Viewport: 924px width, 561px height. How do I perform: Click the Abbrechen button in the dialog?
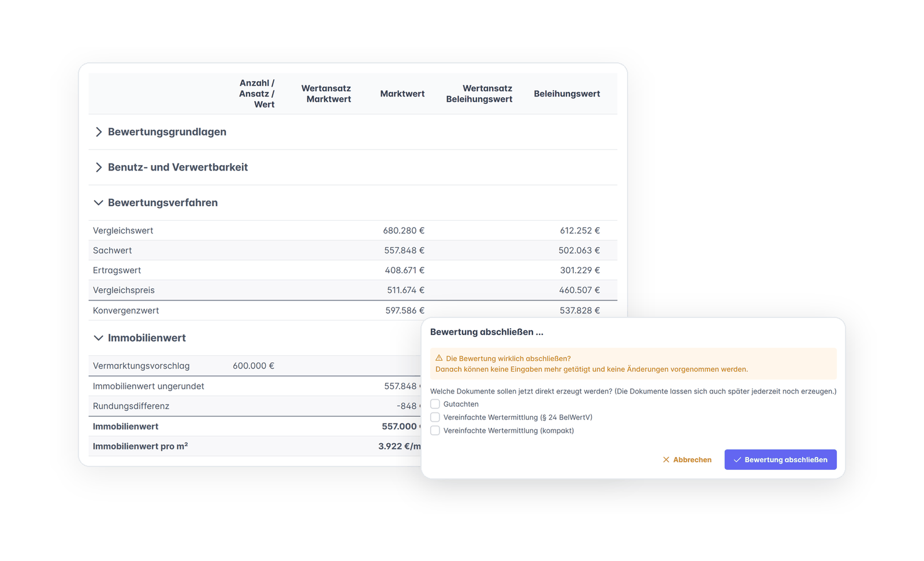pyautogui.click(x=687, y=460)
